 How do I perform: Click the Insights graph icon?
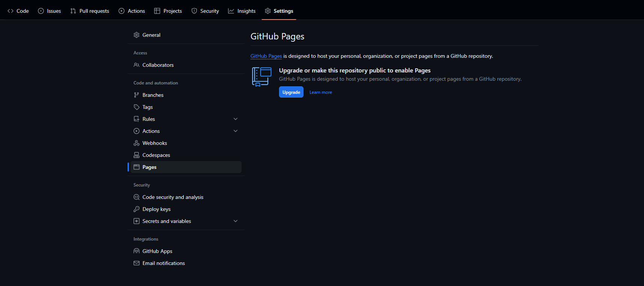point(231,11)
